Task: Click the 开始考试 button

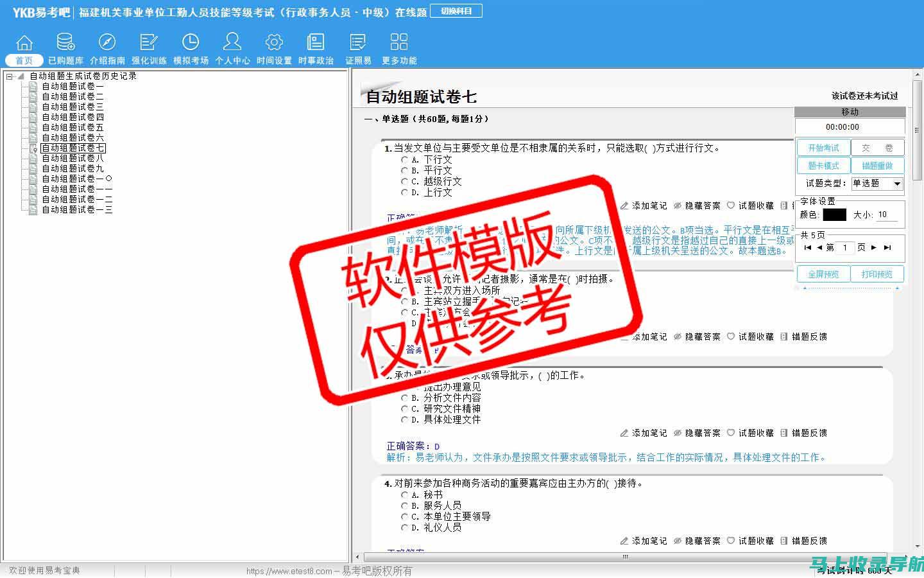Action: pos(823,148)
